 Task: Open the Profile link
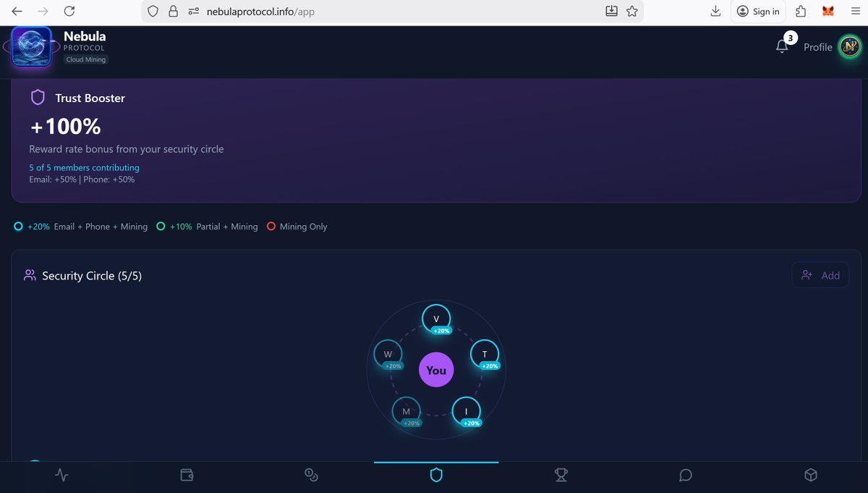click(x=818, y=47)
